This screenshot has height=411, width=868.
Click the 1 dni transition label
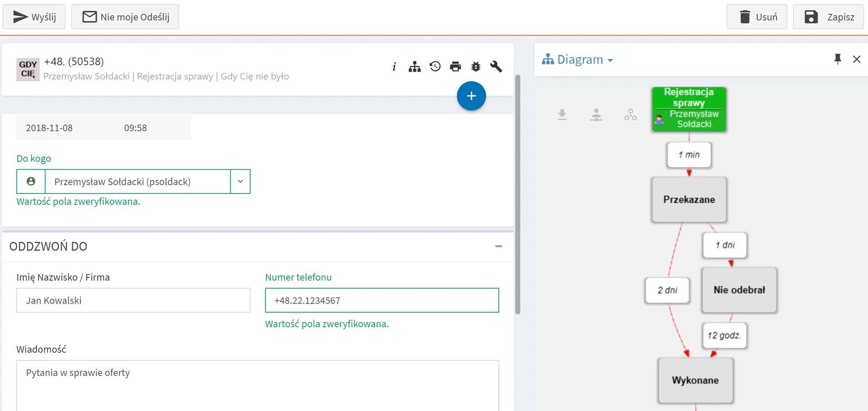coord(725,245)
